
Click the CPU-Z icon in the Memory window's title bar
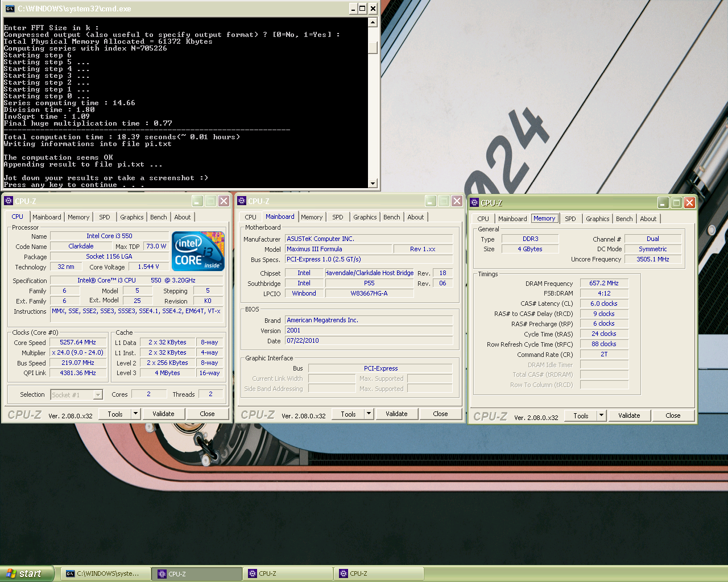(474, 202)
